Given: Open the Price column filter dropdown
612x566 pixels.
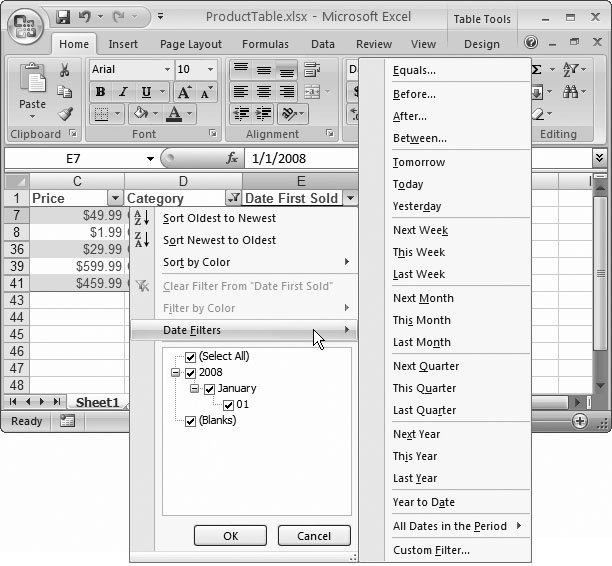Looking at the screenshot, I should coord(114,198).
